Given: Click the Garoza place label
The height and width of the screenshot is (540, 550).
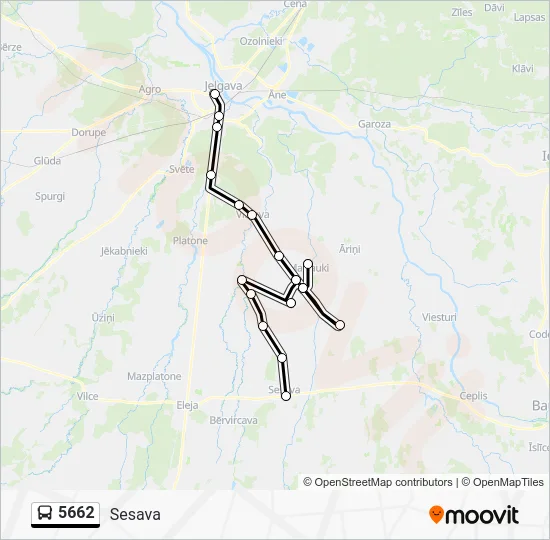Looking at the screenshot, I should click(374, 124).
